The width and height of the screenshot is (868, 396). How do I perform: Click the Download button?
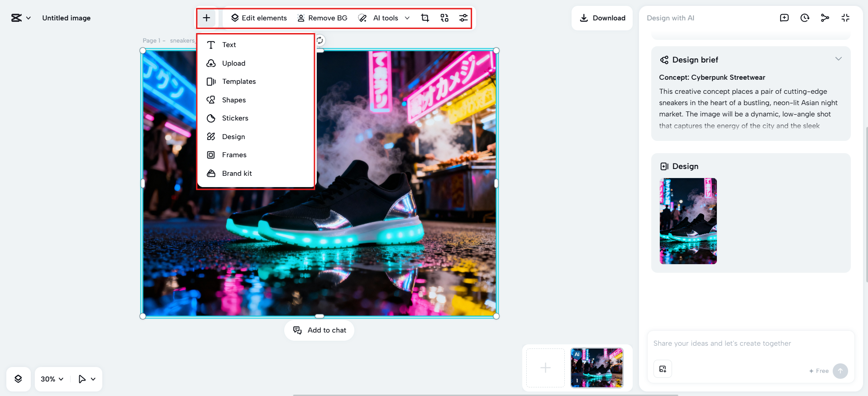(602, 18)
